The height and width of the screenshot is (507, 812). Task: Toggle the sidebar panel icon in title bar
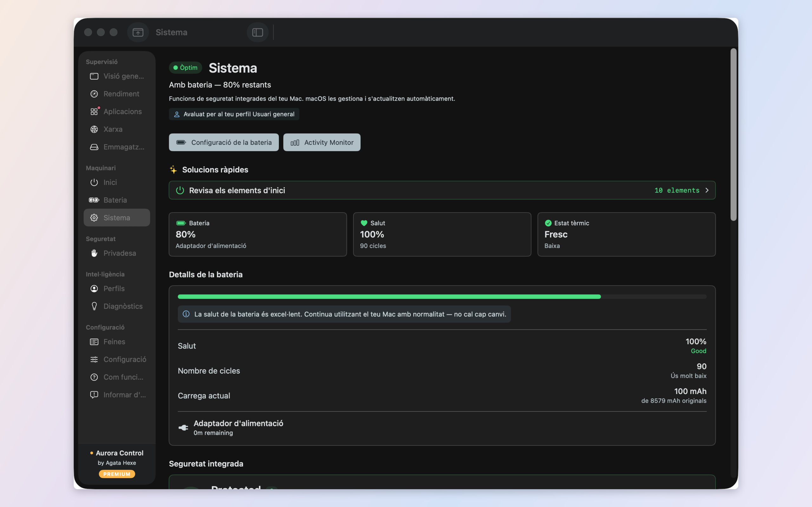257,32
